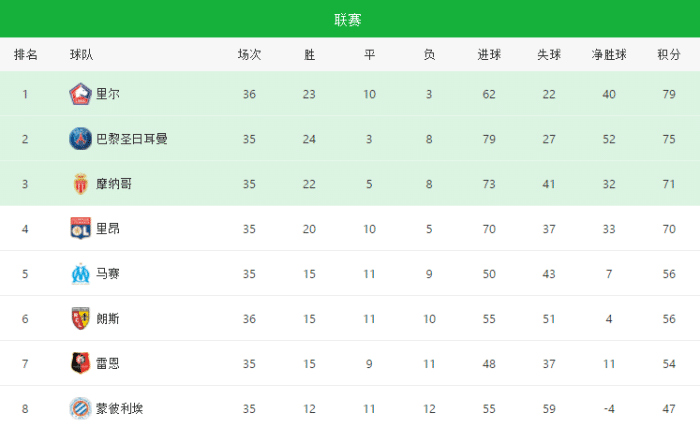Click Lille's 79 points value
This screenshot has height=428, width=700.
coord(669,94)
